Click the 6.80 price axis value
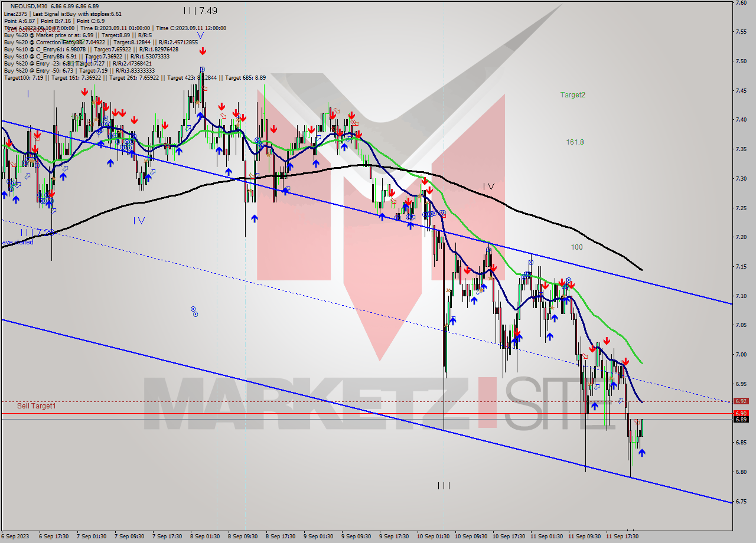This screenshot has width=756, height=543. 741,472
